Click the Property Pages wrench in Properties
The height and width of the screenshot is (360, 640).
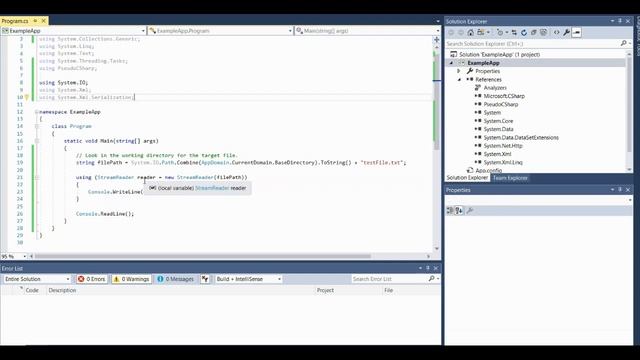(x=470, y=211)
